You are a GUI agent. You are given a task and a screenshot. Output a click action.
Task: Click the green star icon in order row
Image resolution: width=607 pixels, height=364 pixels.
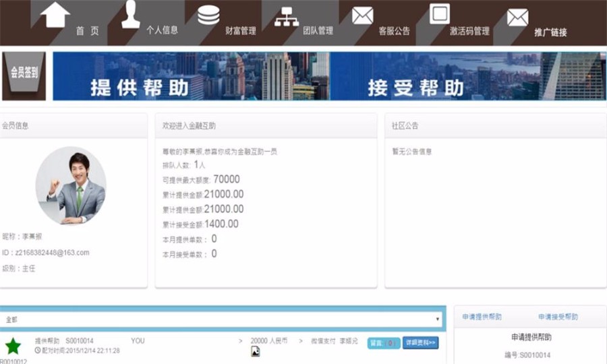click(13, 346)
